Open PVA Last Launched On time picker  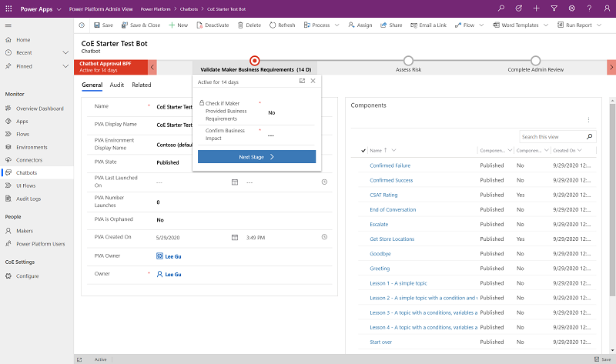click(x=324, y=182)
